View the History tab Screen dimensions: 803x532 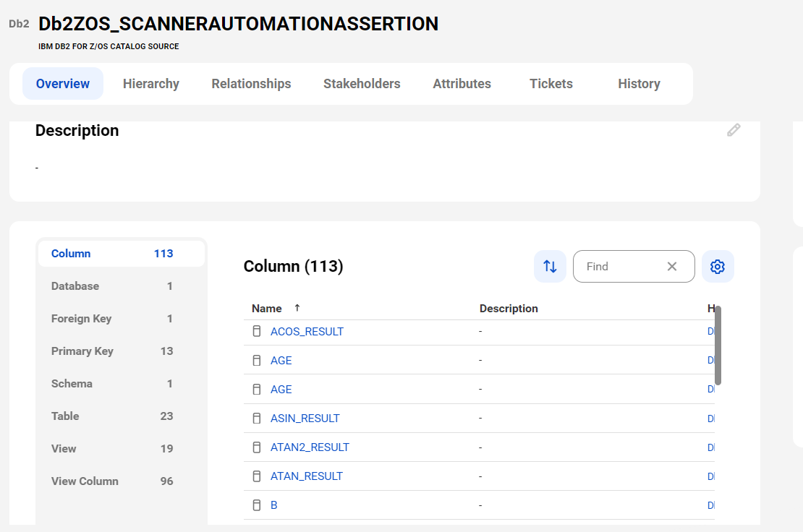639,84
